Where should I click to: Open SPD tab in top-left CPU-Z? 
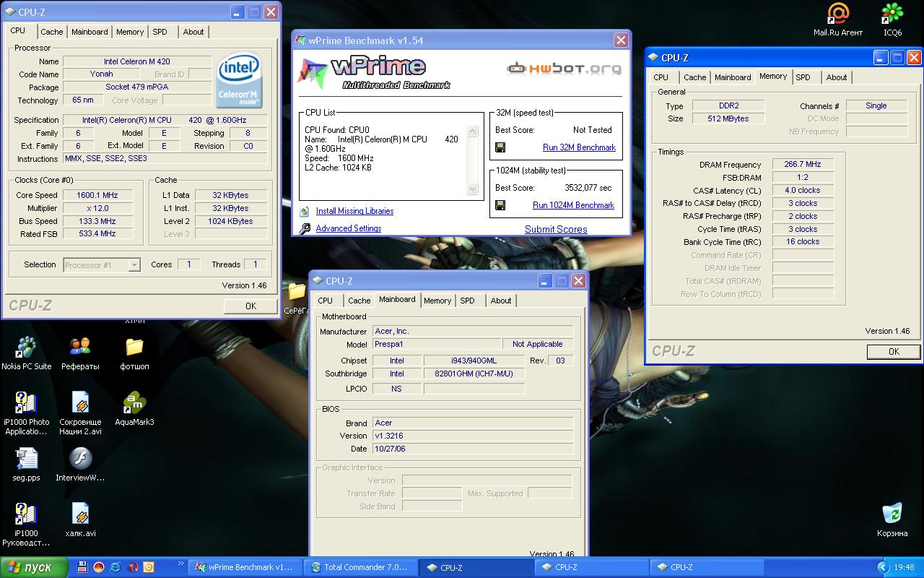[x=160, y=32]
